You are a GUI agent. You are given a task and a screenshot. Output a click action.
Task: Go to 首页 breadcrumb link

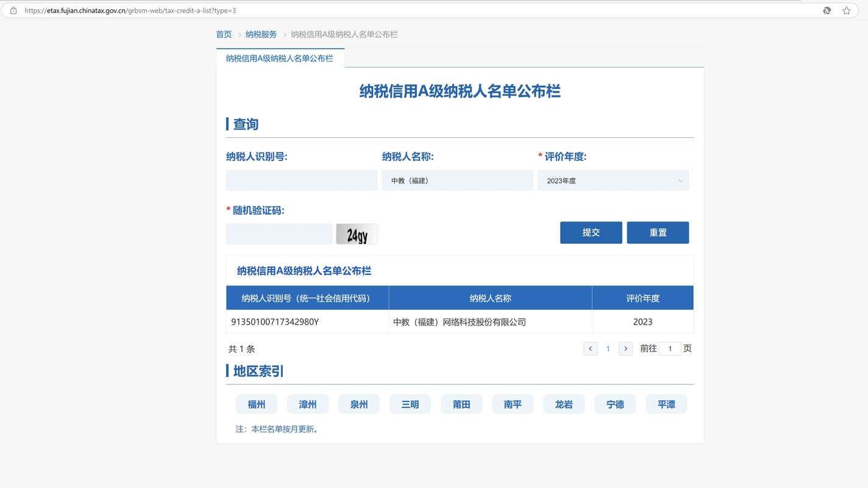[224, 34]
